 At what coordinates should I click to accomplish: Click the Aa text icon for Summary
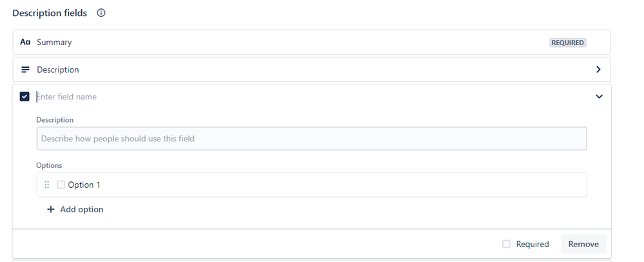tap(25, 42)
